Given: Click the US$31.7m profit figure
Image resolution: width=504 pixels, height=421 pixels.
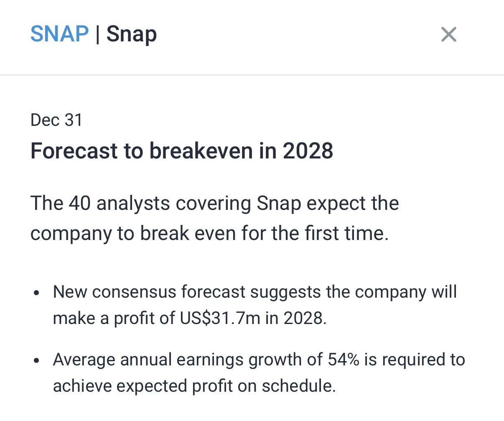Looking at the screenshot, I should (220, 318).
